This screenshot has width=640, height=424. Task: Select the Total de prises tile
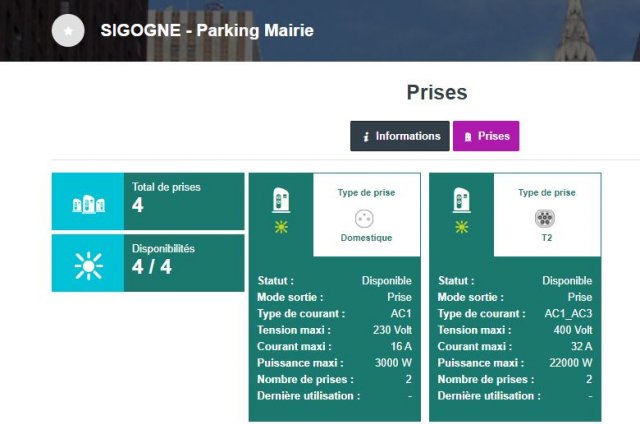click(x=148, y=201)
